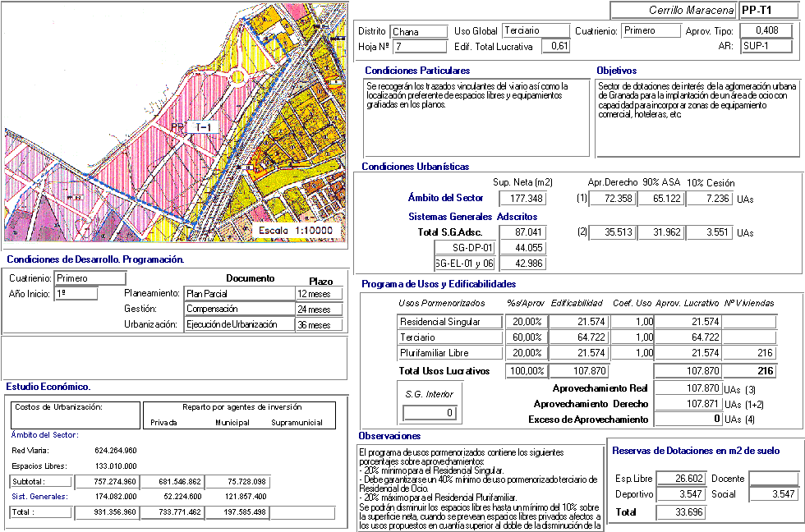This screenshot has height=532, width=805.
Task: Click the Planeamiento field showing Plan Parcial
Action: click(239, 293)
